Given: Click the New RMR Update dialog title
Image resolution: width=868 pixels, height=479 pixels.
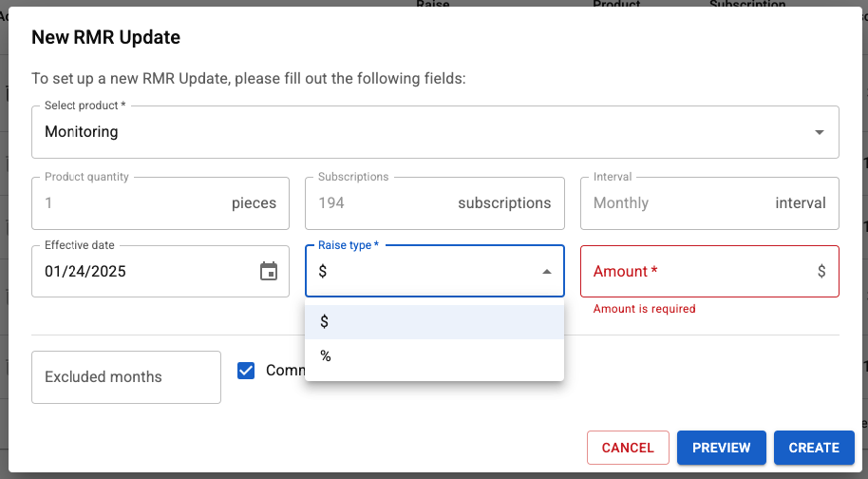Looking at the screenshot, I should point(106,38).
